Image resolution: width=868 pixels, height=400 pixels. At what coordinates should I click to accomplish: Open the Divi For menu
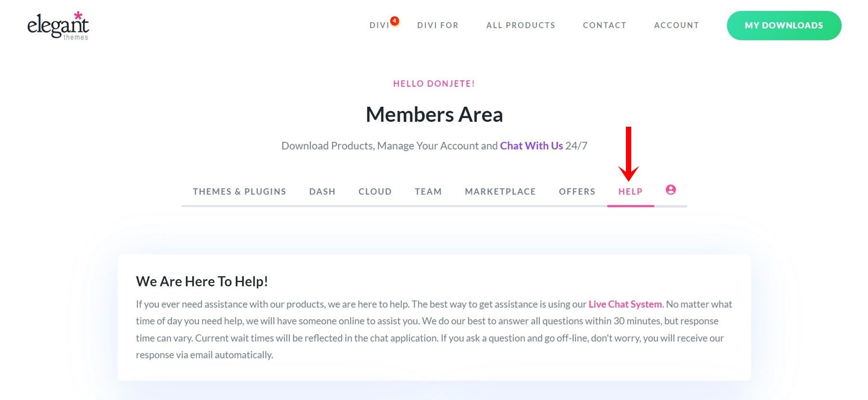(x=437, y=26)
